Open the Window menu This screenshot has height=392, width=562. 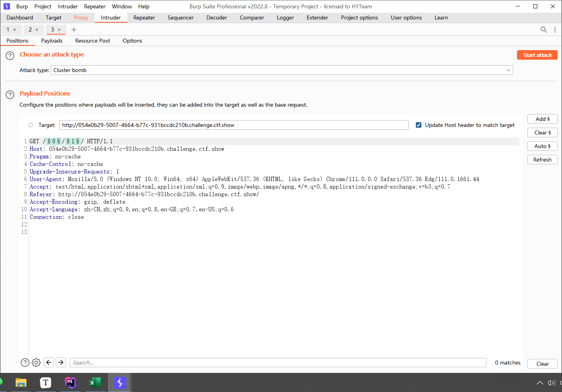coord(122,6)
